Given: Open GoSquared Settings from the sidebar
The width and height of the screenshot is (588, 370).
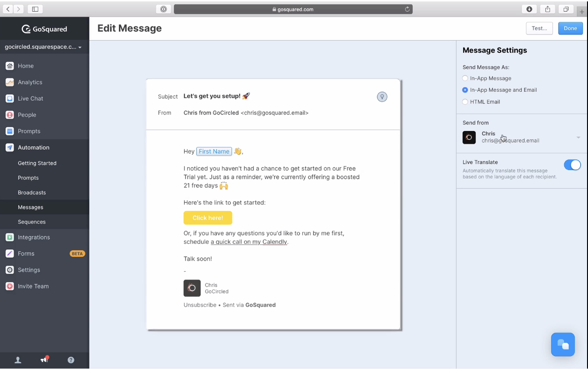Looking at the screenshot, I should [29, 270].
